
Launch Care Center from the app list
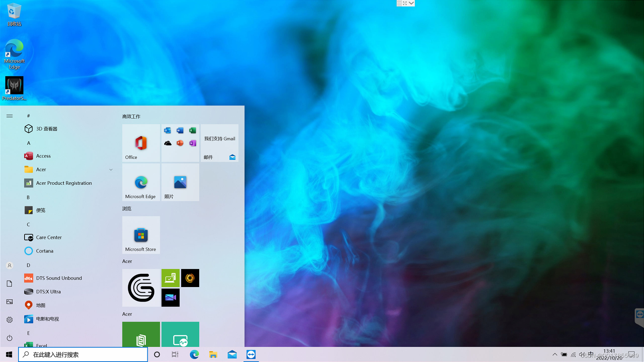tap(68, 237)
